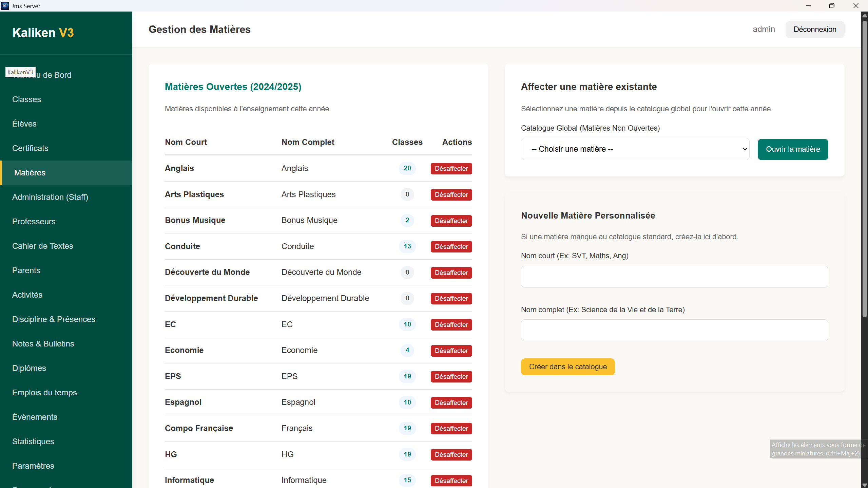Image resolution: width=868 pixels, height=488 pixels.
Task: Go to Notes & Bulletins section
Action: (x=43, y=344)
